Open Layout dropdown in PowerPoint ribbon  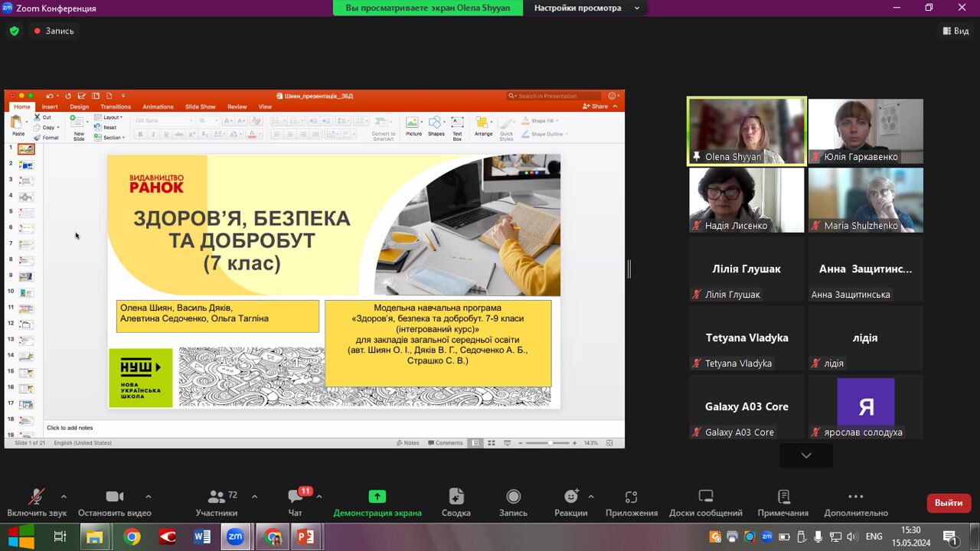tap(109, 117)
